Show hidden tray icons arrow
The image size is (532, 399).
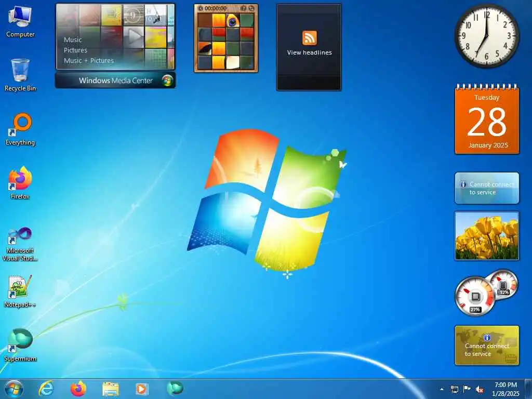coord(442,389)
